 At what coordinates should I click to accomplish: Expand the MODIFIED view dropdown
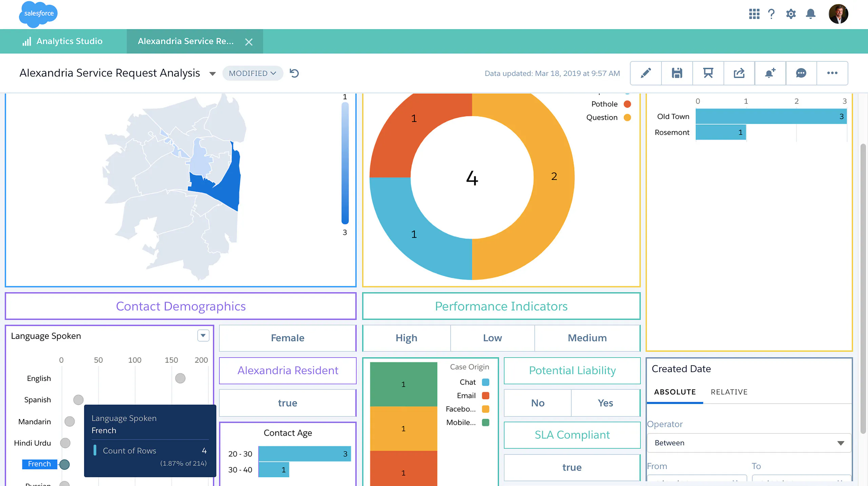pos(253,73)
